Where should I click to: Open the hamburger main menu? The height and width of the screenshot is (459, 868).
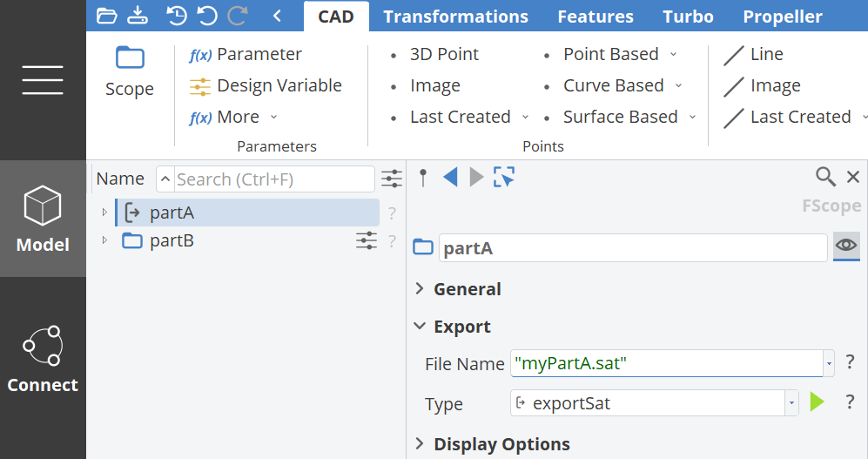[x=43, y=80]
